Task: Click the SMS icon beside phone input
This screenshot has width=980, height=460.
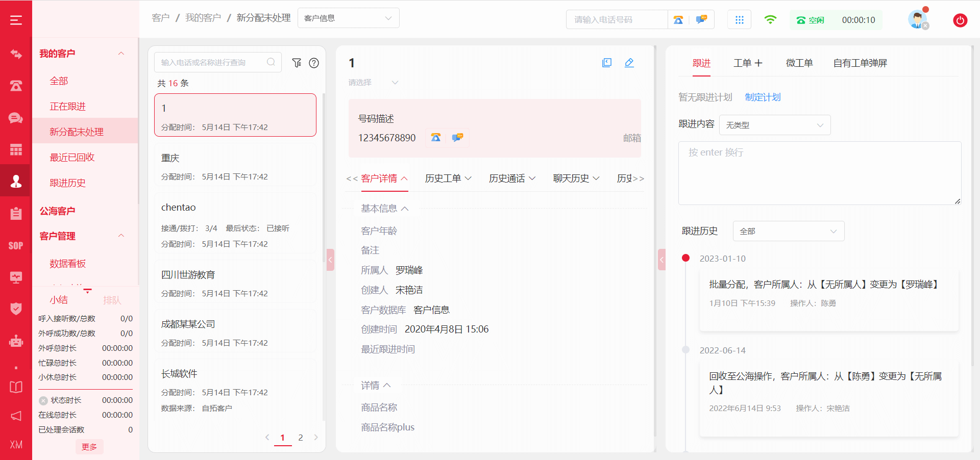Action: [702, 19]
